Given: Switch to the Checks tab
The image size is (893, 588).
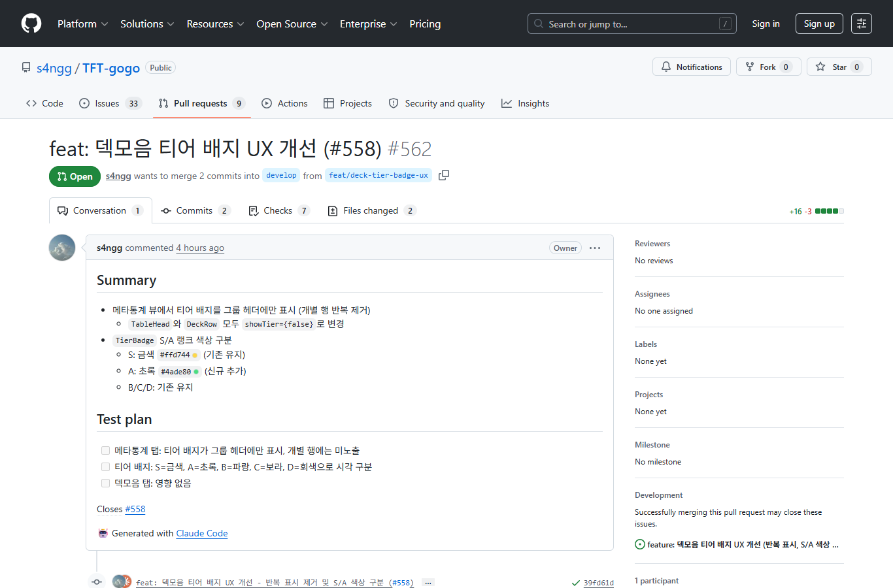Looking at the screenshot, I should click(x=279, y=210).
